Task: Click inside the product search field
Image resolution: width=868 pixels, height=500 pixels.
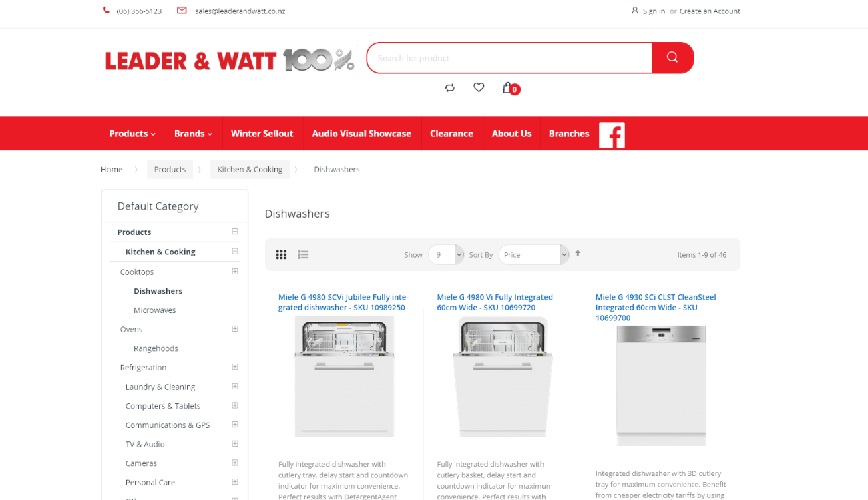Action: 507,58
